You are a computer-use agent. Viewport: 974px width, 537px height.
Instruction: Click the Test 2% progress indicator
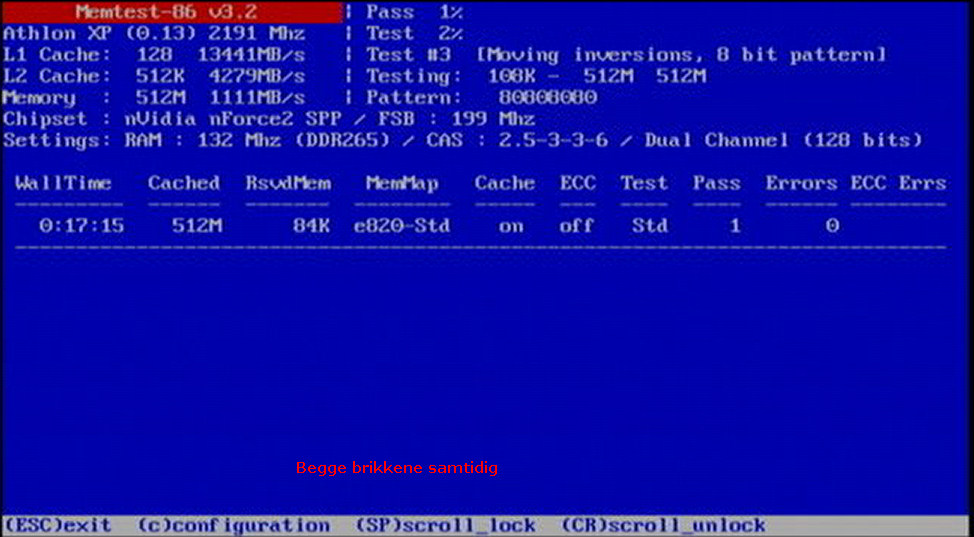tap(414, 34)
